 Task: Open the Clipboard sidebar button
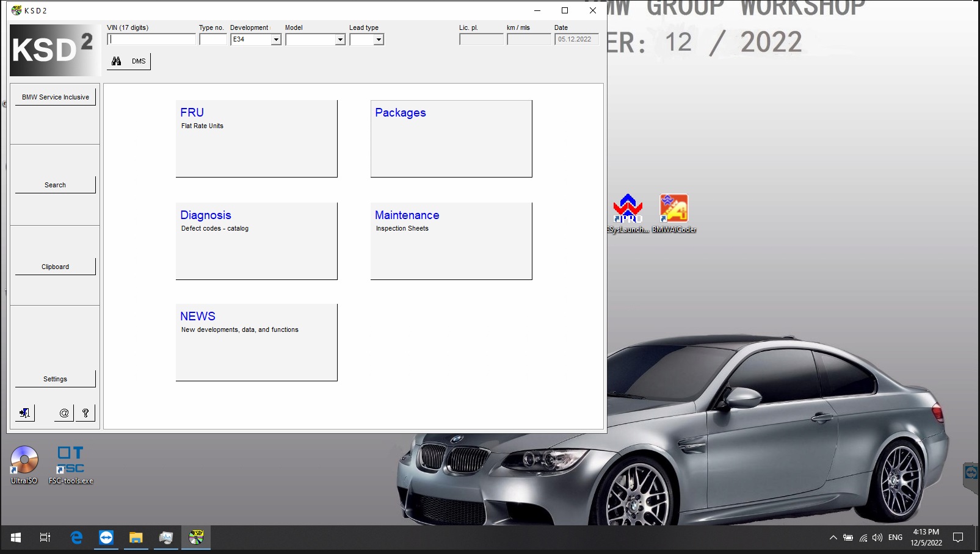pos(56,267)
